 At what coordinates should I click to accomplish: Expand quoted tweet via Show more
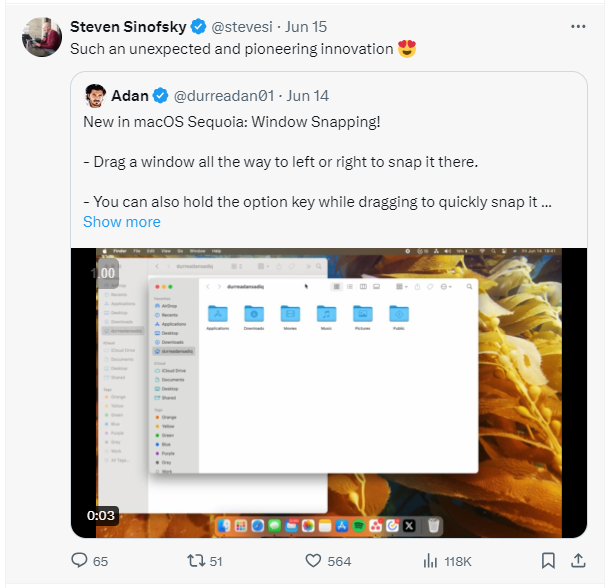pyautogui.click(x=122, y=222)
